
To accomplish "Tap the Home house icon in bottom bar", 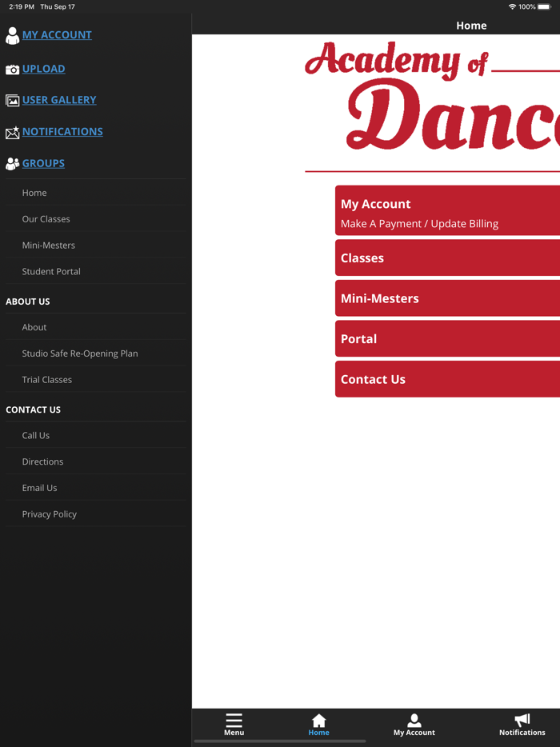I will tap(319, 721).
